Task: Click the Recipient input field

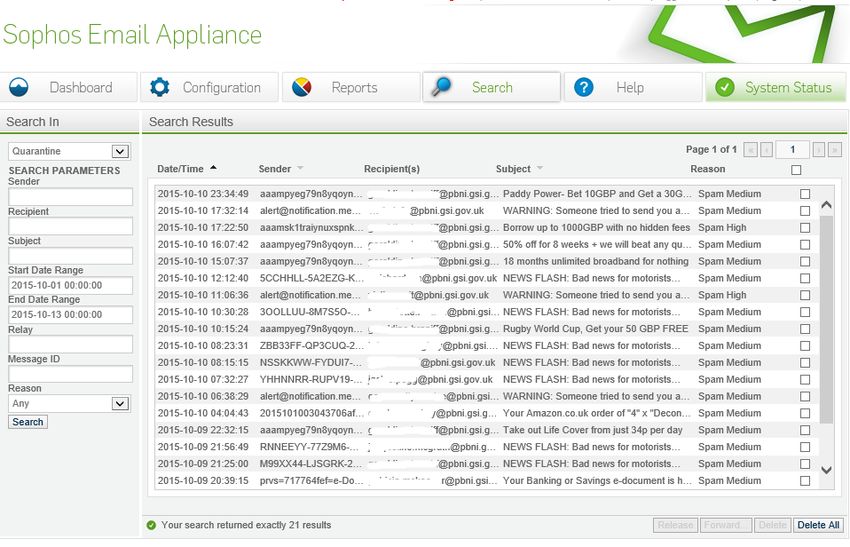Action: [70, 226]
